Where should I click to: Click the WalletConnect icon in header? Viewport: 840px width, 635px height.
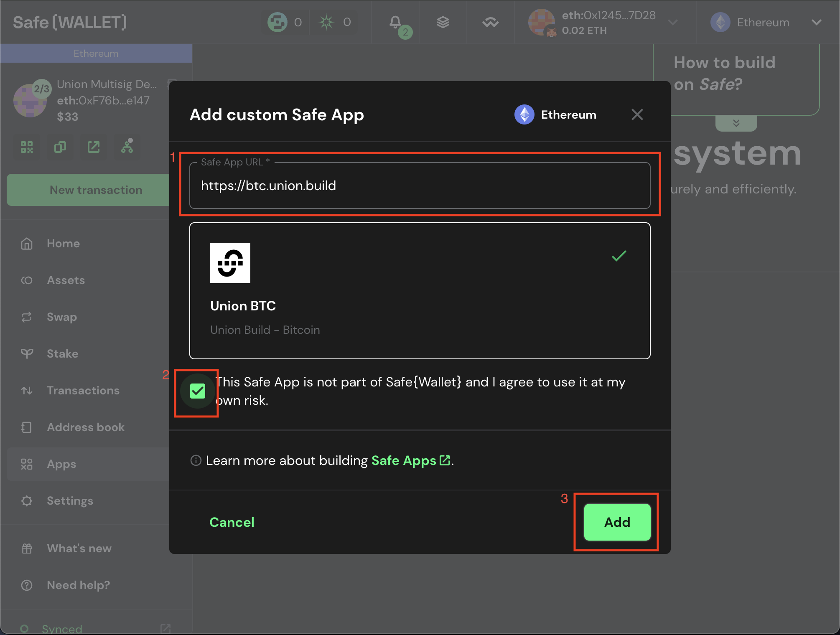tap(490, 22)
